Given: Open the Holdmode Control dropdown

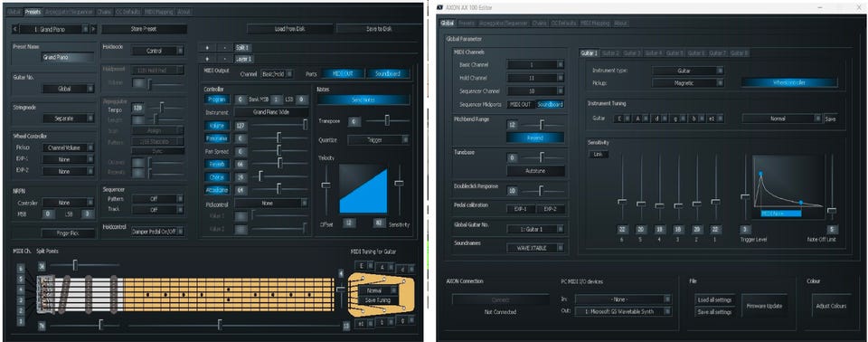Looking at the screenshot, I should pos(157,51).
